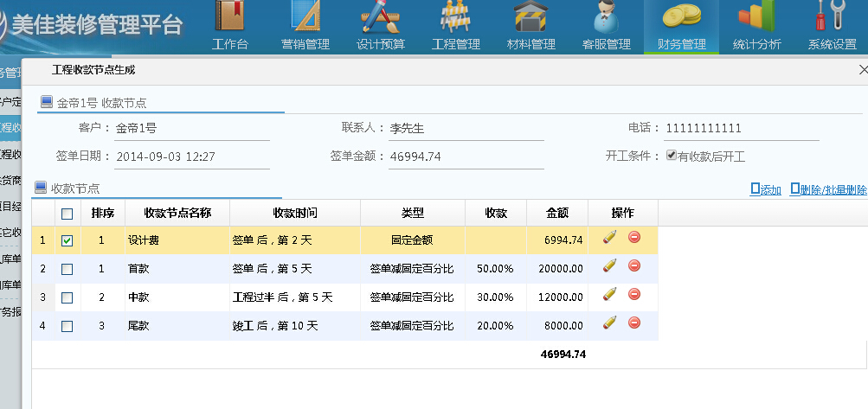Click the 签单金额 input field
This screenshot has width=868, height=409.
click(465, 157)
